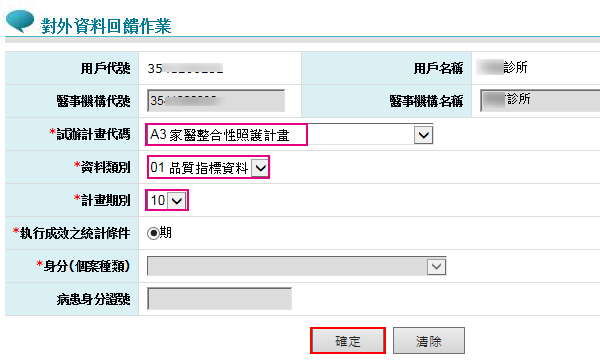The image size is (600, 362).
Task: Click the 對外資料回饋作業 page title
Action: [106, 26]
